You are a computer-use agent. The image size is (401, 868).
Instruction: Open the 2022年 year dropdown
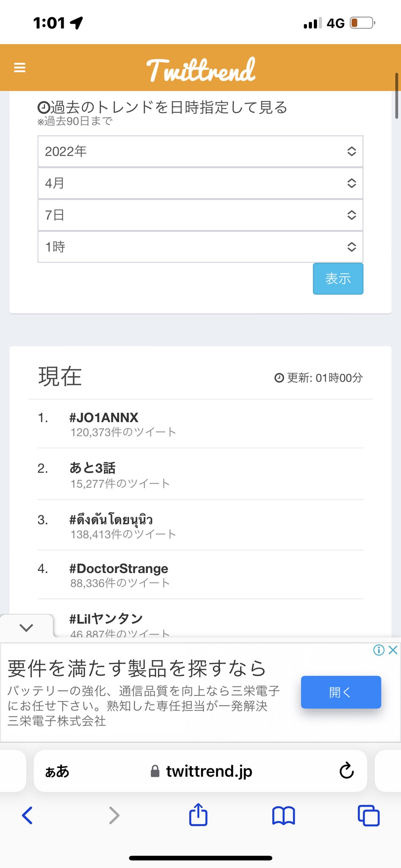pos(200,151)
